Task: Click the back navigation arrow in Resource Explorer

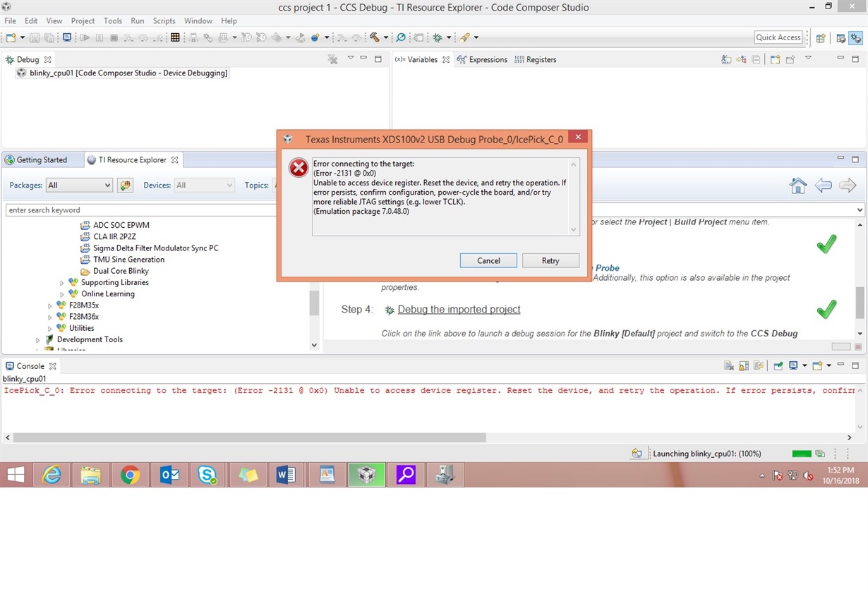Action: (x=823, y=186)
